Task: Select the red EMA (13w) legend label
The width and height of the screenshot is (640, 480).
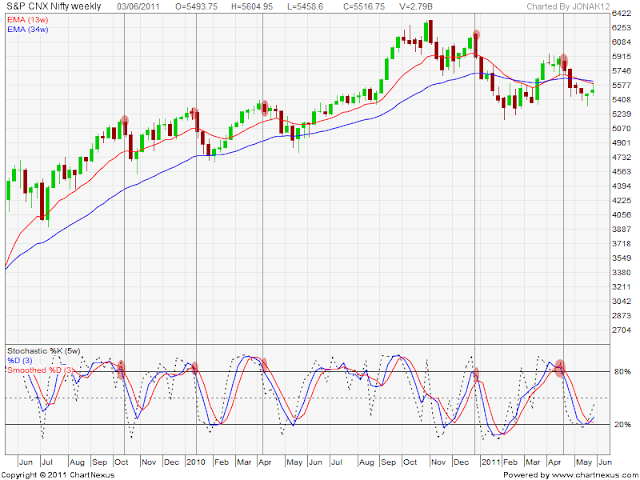Action: [x=27, y=20]
